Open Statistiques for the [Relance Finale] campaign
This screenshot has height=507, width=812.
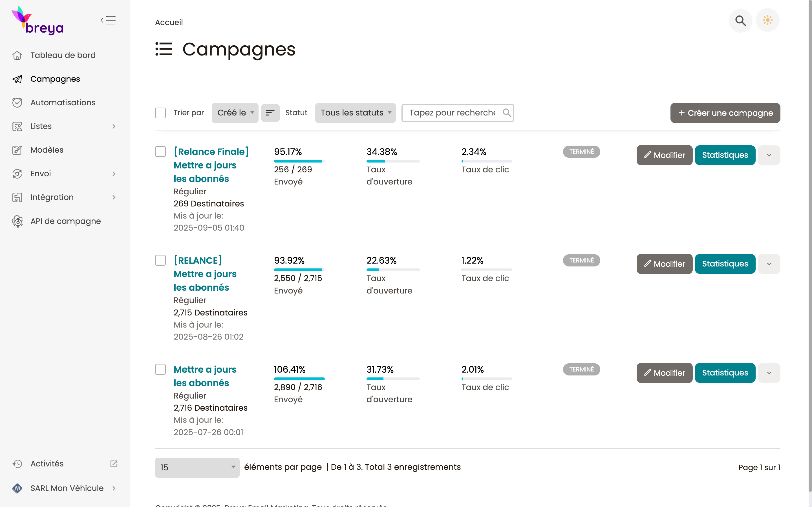[725, 155]
